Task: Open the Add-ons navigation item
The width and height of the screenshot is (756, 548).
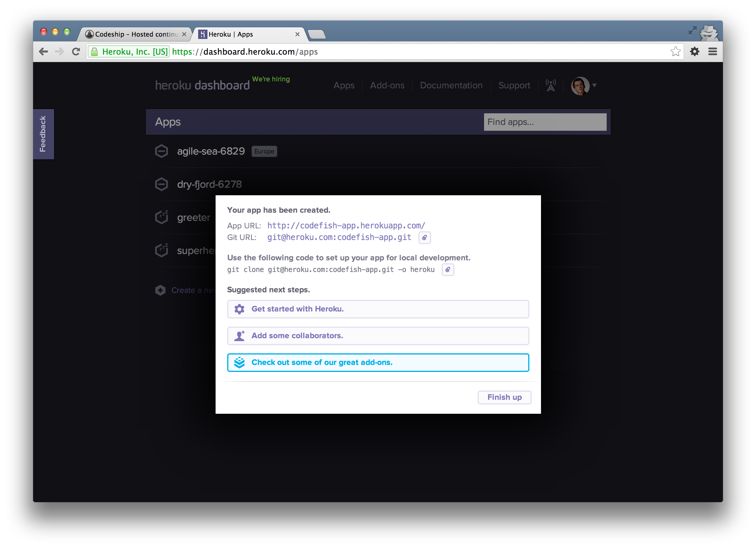Action: (x=387, y=85)
